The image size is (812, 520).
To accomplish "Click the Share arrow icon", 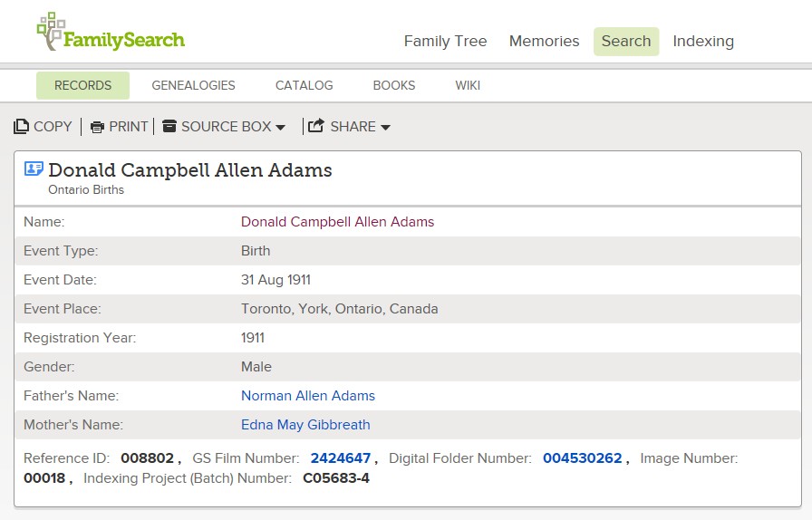I will tap(316, 125).
